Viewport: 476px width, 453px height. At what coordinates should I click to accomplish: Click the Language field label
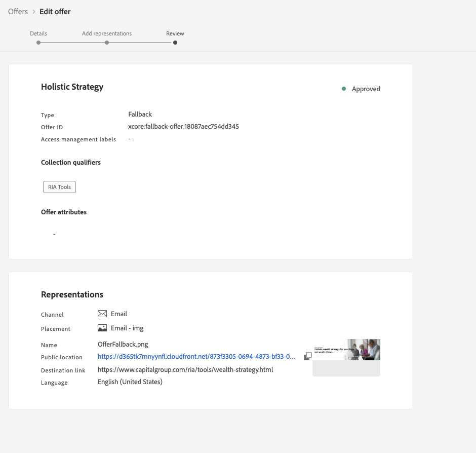pos(54,383)
